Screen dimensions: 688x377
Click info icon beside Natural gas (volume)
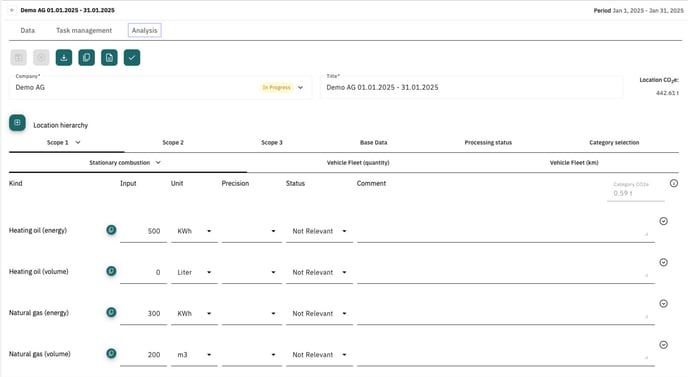(x=111, y=353)
